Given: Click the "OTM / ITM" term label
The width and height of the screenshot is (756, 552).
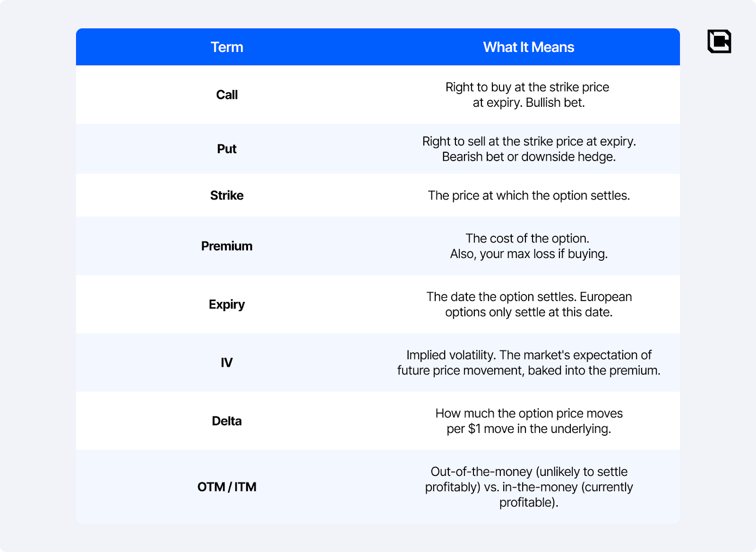Looking at the screenshot, I should pos(227,487).
